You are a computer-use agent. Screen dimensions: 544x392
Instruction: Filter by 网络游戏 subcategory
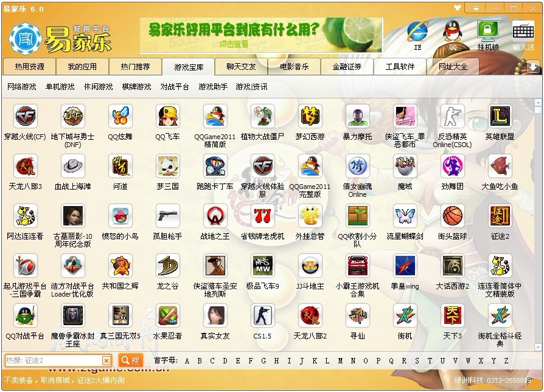(21, 87)
